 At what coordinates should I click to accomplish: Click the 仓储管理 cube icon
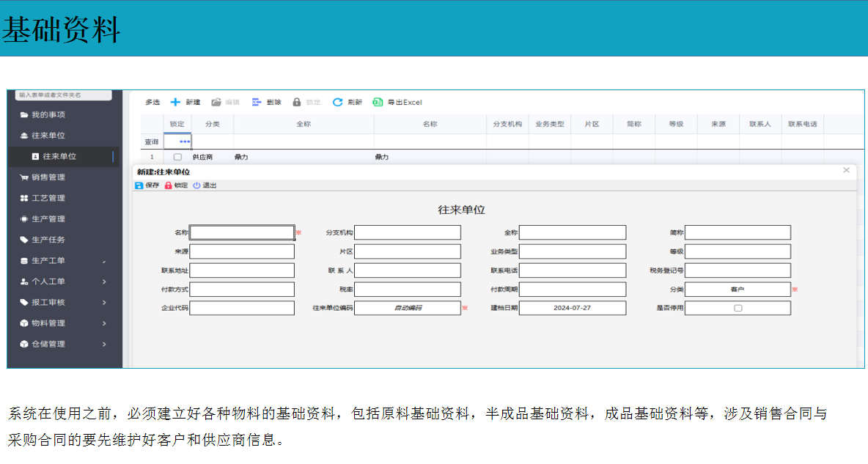[23, 344]
